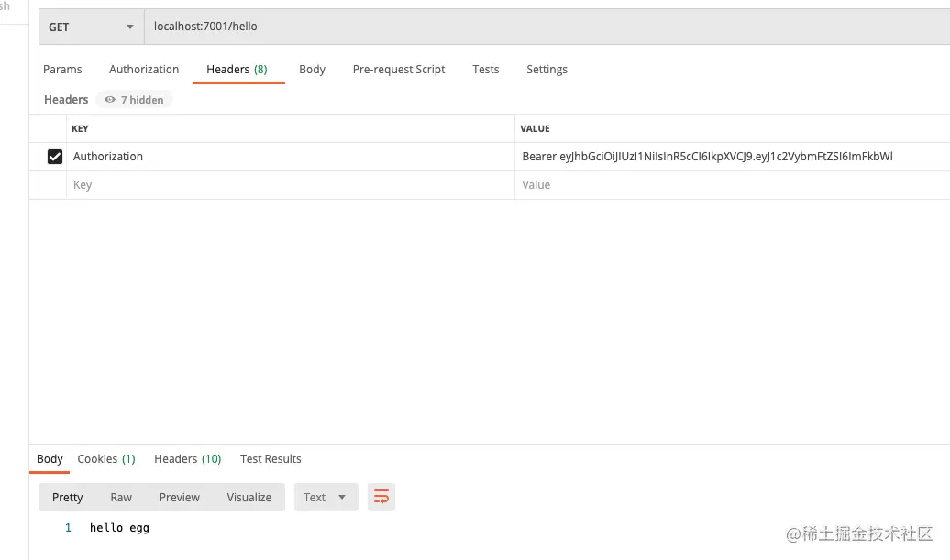This screenshot has width=950, height=560.
Task: Show the 7 hidden headers
Action: [134, 100]
